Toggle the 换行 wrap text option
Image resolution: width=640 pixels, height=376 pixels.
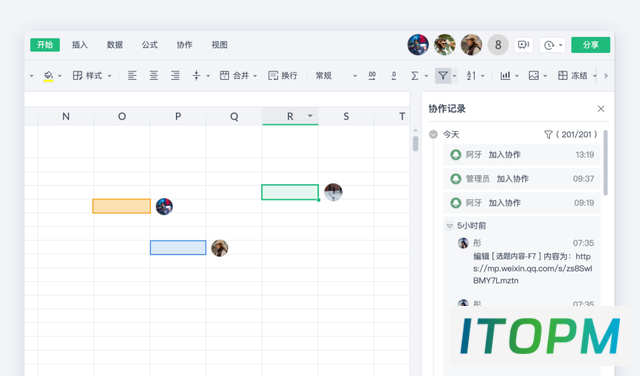coord(282,76)
